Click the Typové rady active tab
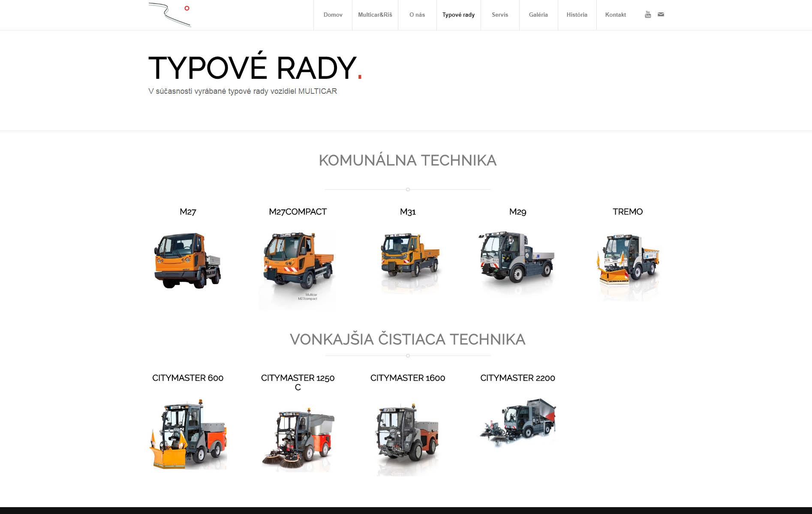 [x=458, y=15]
